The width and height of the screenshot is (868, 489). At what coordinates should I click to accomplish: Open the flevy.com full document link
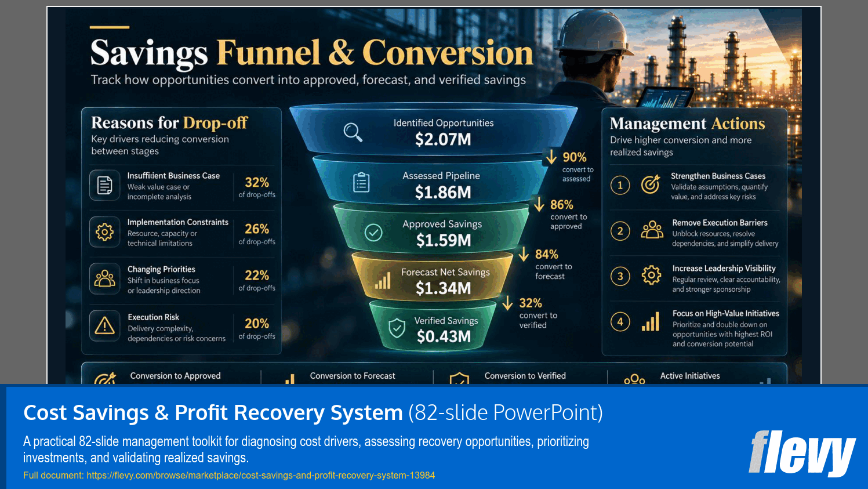[260, 475]
